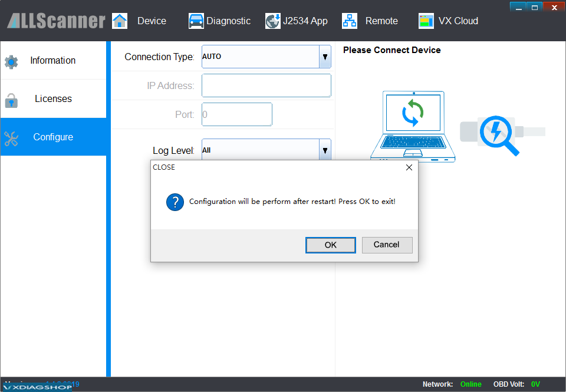Click the Configure tools icon
Image resolution: width=566 pixels, height=392 pixels.
[x=11, y=139]
